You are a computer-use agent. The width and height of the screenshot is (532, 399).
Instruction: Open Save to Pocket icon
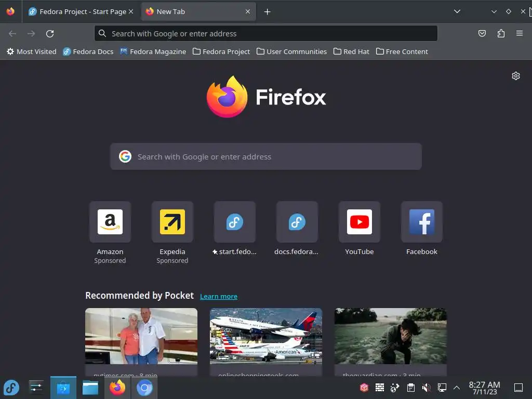point(482,33)
